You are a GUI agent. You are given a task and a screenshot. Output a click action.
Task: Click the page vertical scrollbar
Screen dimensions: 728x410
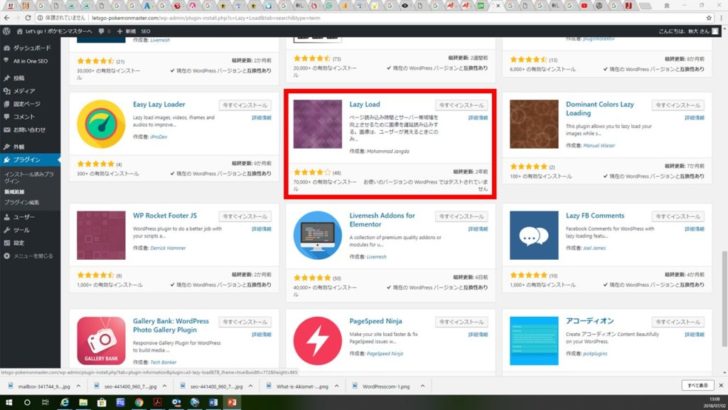pyautogui.click(x=724, y=299)
